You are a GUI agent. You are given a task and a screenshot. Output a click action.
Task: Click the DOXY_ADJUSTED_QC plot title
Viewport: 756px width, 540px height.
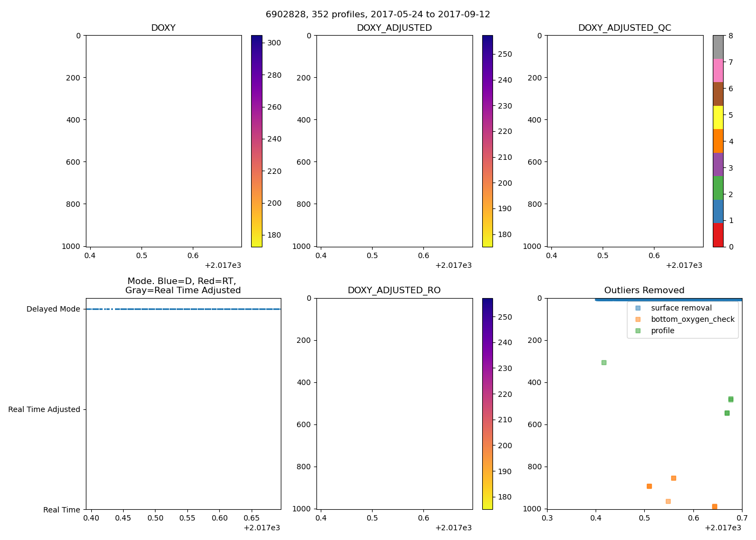pyautogui.click(x=624, y=28)
